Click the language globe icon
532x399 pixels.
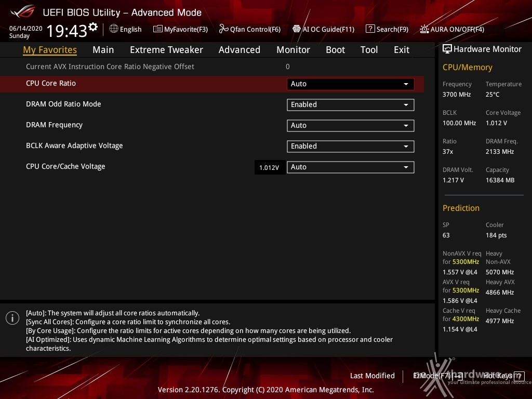point(114,29)
